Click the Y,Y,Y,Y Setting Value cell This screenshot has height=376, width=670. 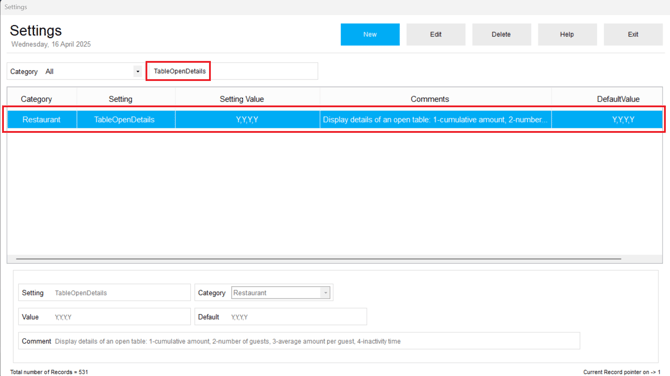point(247,120)
